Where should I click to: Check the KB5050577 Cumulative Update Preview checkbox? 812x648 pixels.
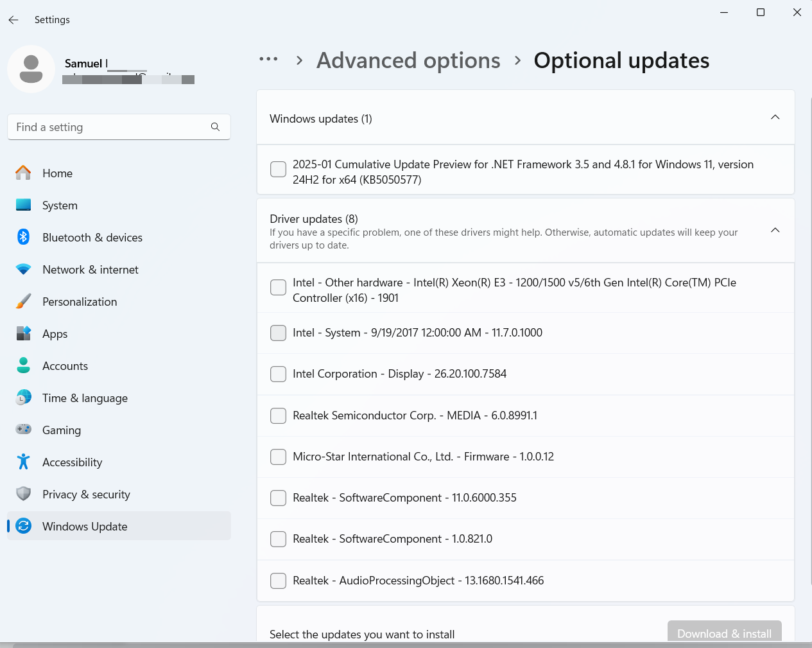tap(278, 169)
